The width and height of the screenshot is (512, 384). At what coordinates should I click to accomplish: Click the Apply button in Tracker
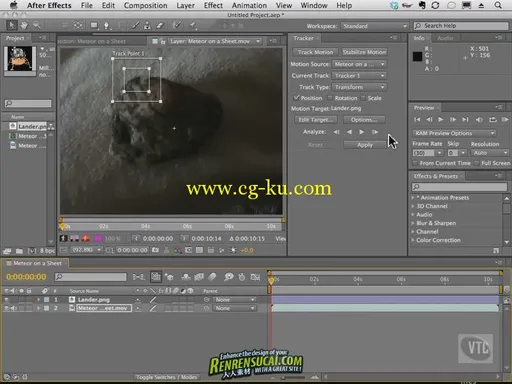click(x=365, y=145)
